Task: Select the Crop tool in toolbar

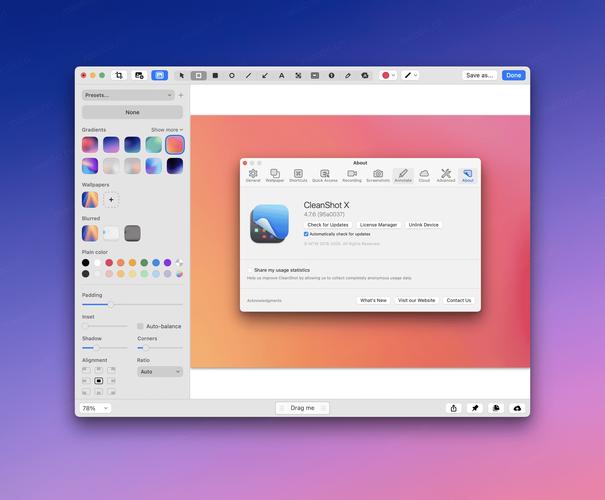Action: pos(118,75)
